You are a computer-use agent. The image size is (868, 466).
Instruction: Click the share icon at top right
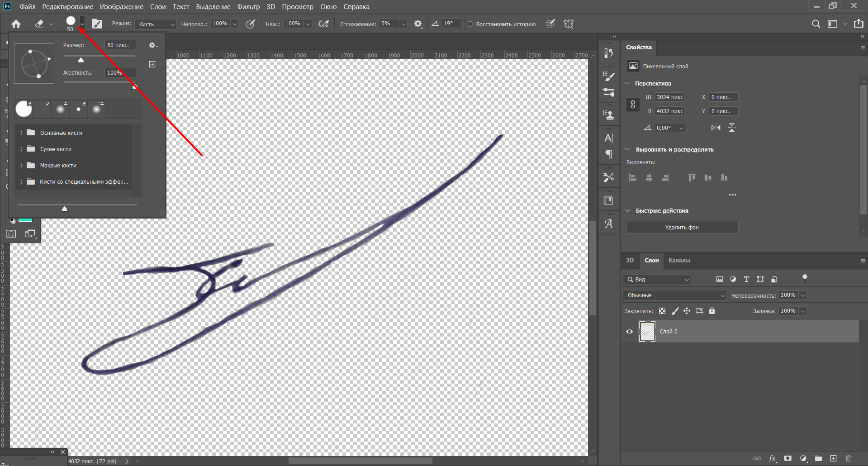coord(858,24)
